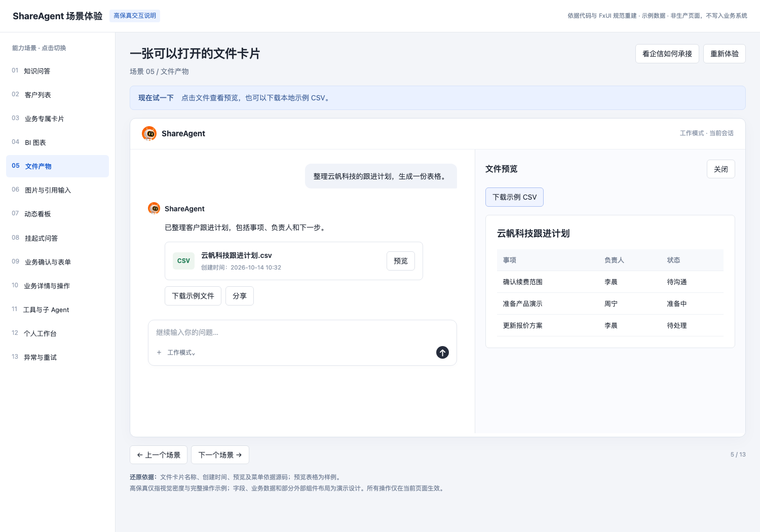Click the 分享 button
Image resolution: width=760 pixels, height=532 pixels.
(240, 296)
